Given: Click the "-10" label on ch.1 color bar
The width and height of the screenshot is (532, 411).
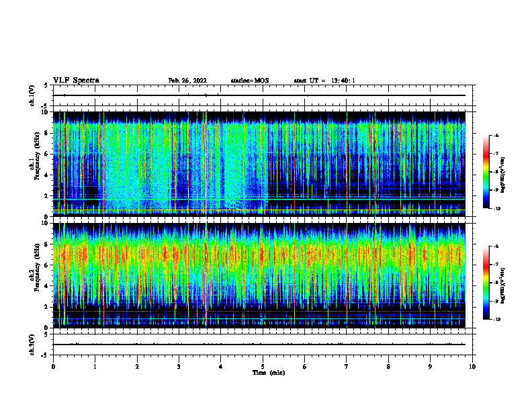Looking at the screenshot, I should [x=497, y=209].
